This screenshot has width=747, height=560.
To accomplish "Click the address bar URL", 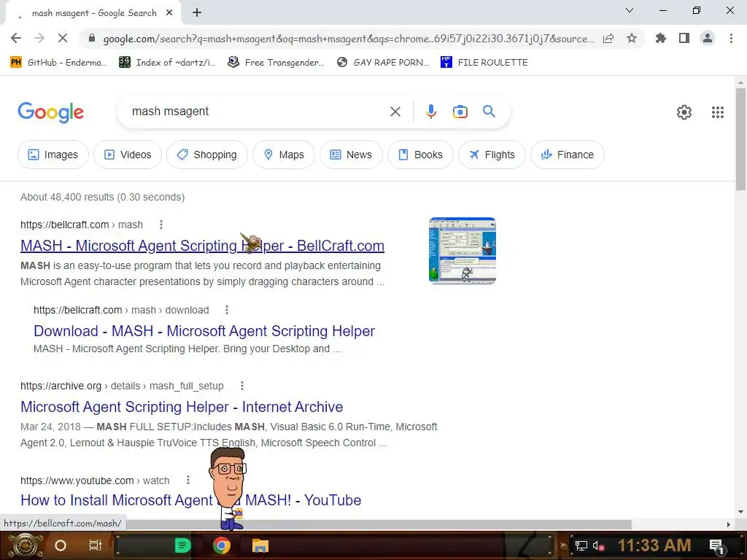I will pos(348,39).
